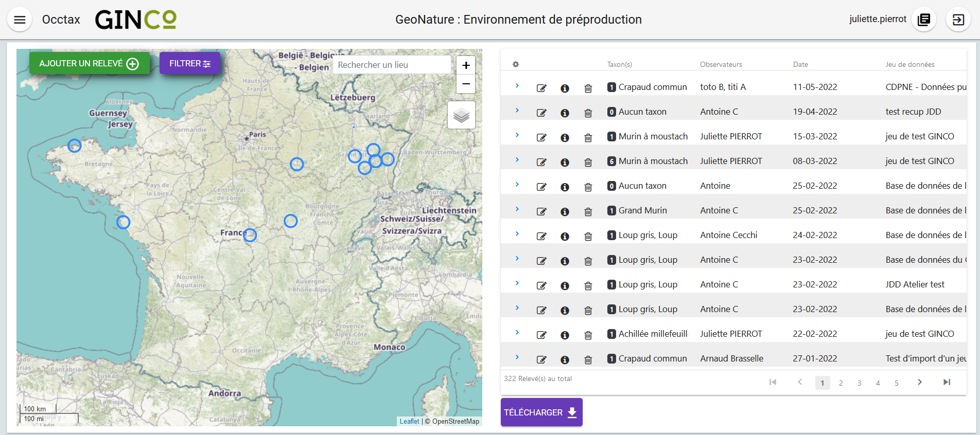
Task: Click the JDD Atelier test cell
Action: click(x=915, y=285)
